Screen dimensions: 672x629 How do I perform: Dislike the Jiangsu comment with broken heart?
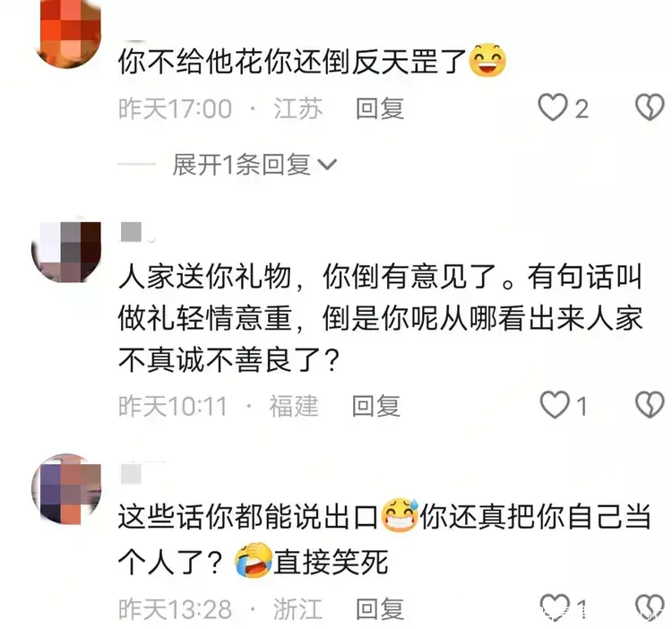(x=650, y=108)
